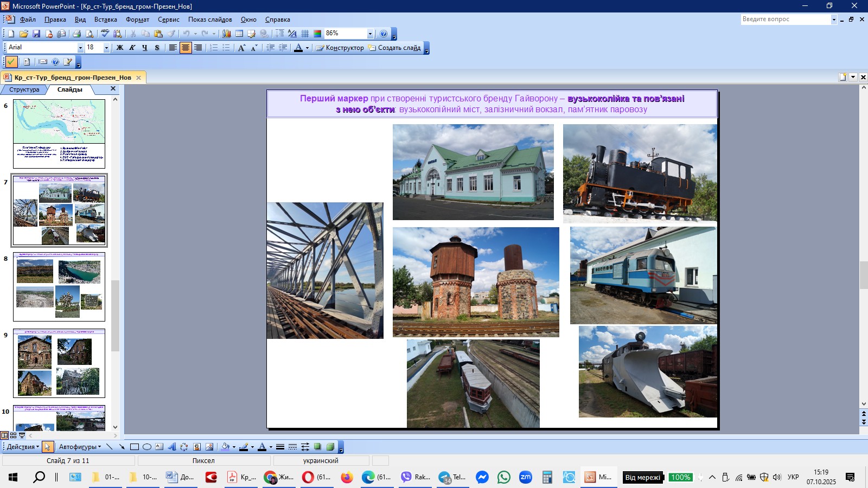The height and width of the screenshot is (488, 868).
Task: Click the Insert Picture from file icon
Action: pyautogui.click(x=209, y=447)
